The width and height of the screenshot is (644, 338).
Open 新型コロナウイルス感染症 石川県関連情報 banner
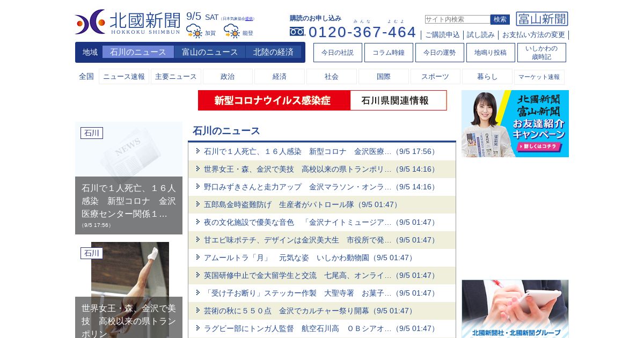[x=322, y=100]
